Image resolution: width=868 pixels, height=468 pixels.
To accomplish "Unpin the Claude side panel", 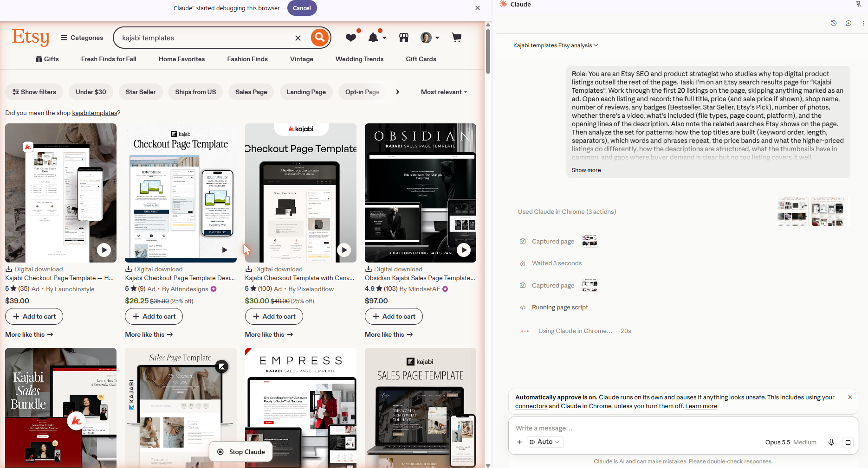I will pos(858,4).
